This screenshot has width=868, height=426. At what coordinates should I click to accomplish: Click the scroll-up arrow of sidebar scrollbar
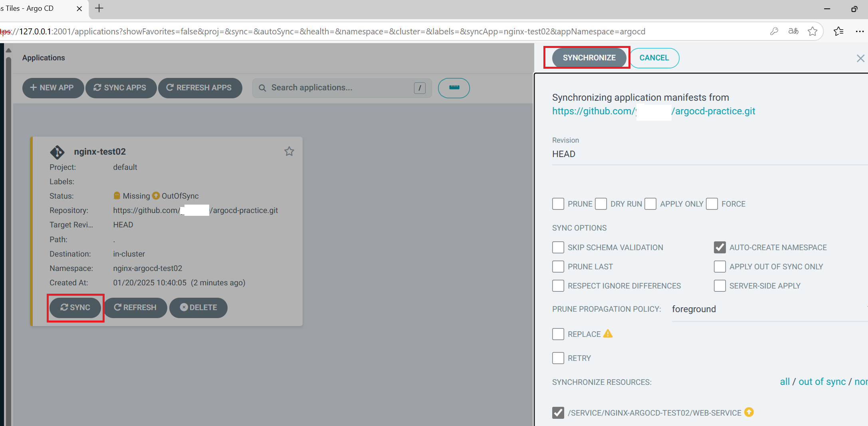point(8,51)
